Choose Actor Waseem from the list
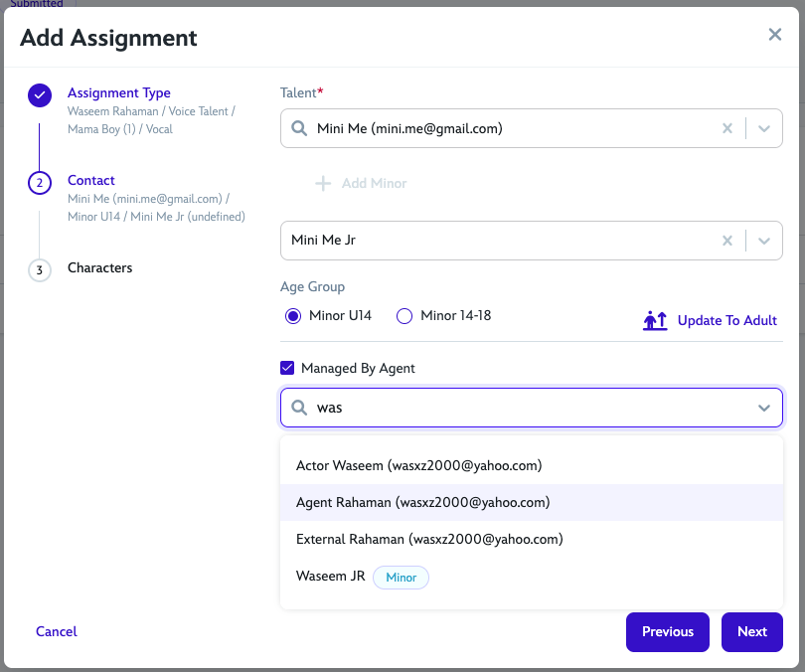 (418, 465)
